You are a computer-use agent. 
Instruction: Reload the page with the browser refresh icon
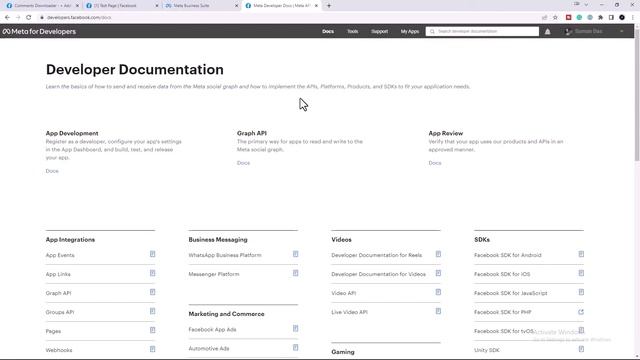coord(29,18)
